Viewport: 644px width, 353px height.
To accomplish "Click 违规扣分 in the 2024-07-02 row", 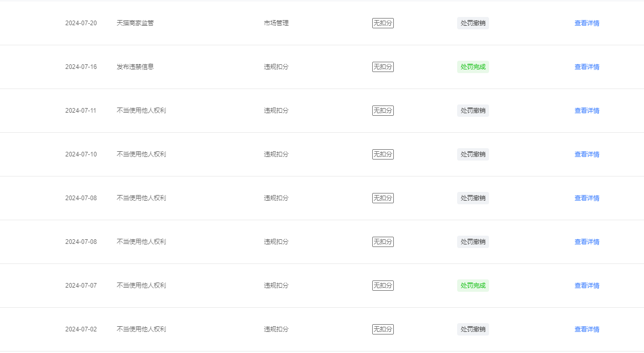I will point(276,329).
